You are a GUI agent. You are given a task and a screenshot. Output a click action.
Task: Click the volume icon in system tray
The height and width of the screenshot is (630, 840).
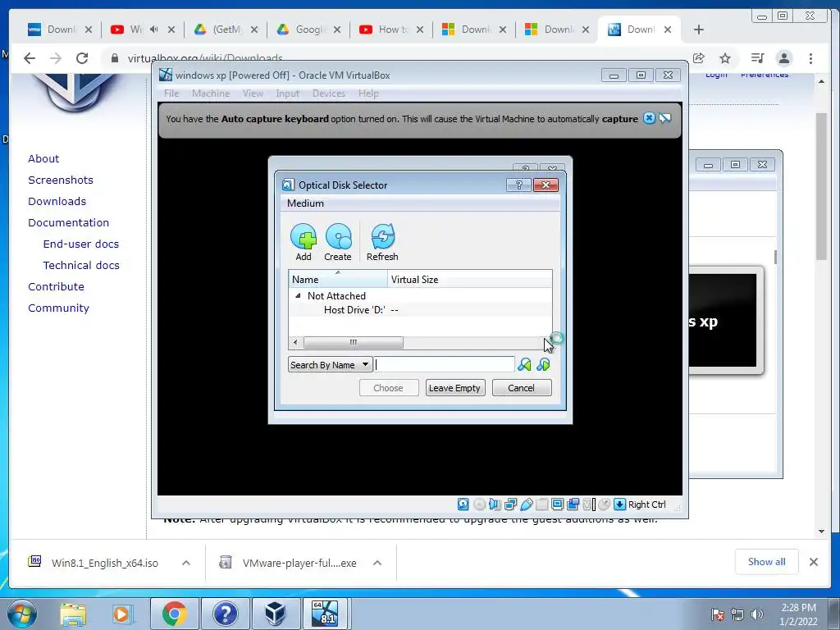(757, 614)
